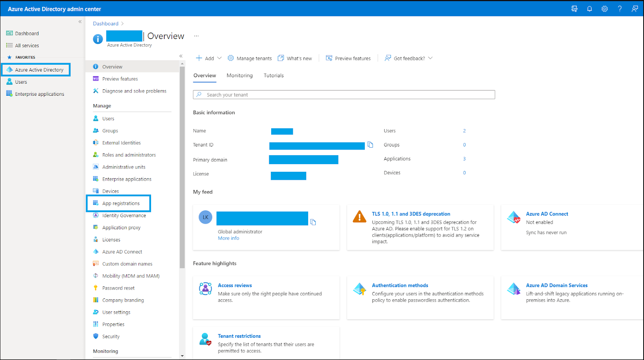Screen dimensions: 644x360
Task: Click Custom domain names icon
Action: click(96, 264)
